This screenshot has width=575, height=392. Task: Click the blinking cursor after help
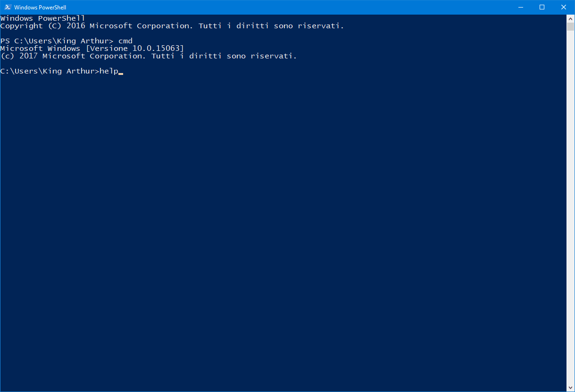(121, 73)
